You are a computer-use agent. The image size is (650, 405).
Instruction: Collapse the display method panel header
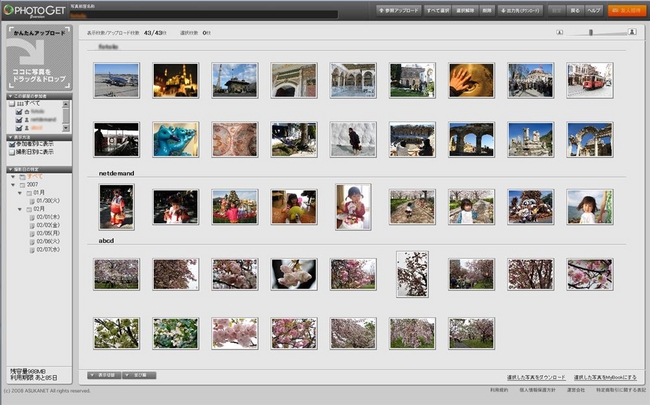pyautogui.click(x=39, y=137)
